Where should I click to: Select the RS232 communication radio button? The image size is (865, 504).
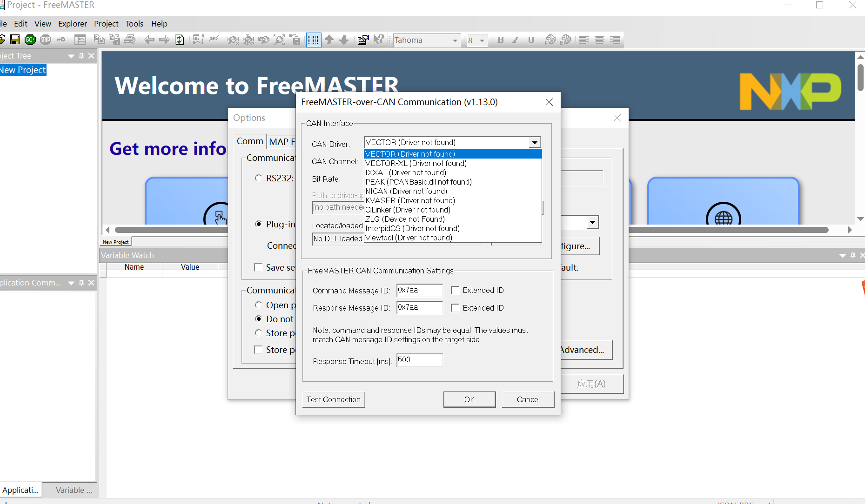click(259, 178)
